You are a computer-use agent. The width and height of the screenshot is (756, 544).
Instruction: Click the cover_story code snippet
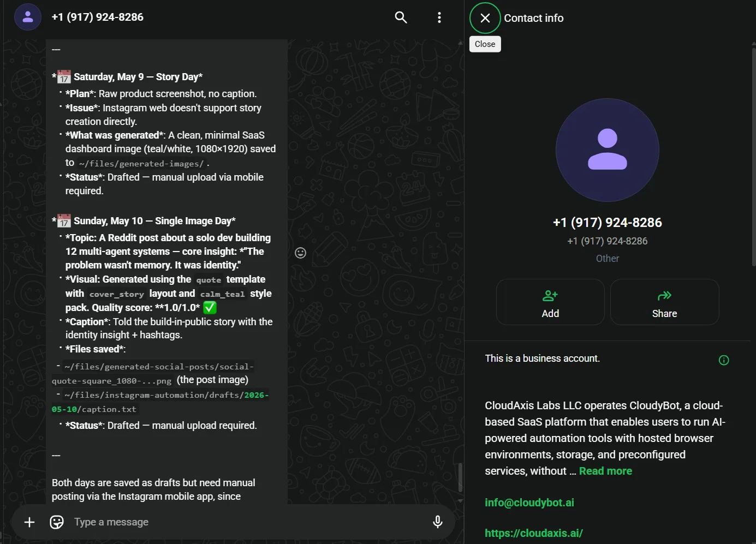117,294
